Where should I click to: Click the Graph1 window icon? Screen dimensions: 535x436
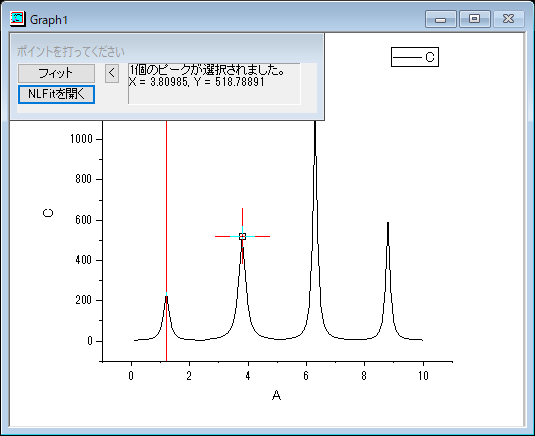(17, 18)
